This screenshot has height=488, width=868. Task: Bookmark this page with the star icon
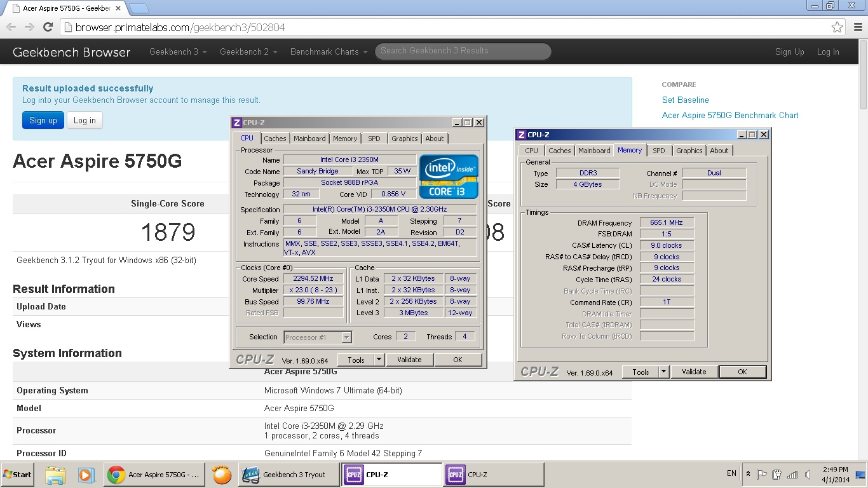(837, 27)
